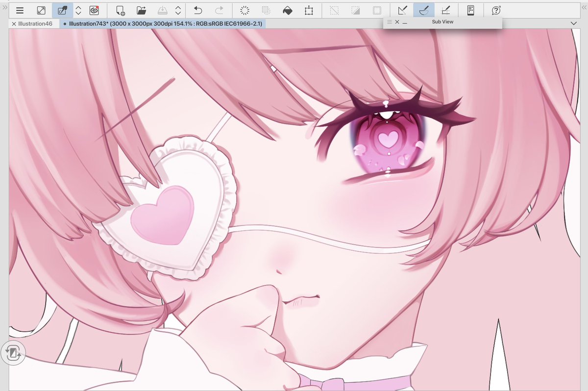Minimize the Sub View panel

coord(405,22)
